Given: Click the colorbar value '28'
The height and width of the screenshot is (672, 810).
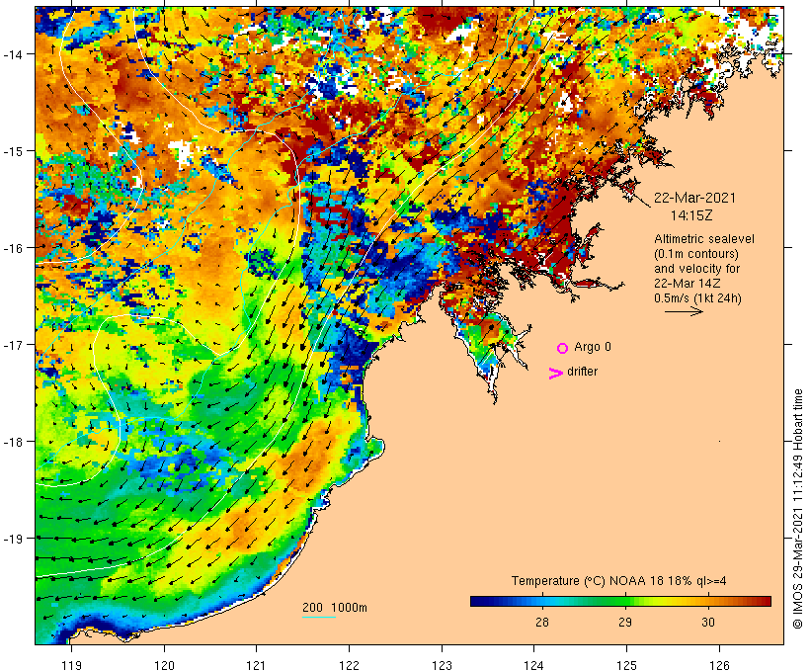Looking at the screenshot, I should [542, 623].
